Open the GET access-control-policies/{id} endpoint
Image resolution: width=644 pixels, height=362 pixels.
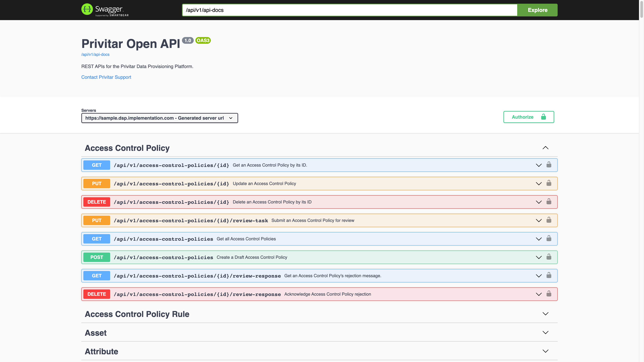(319, 165)
